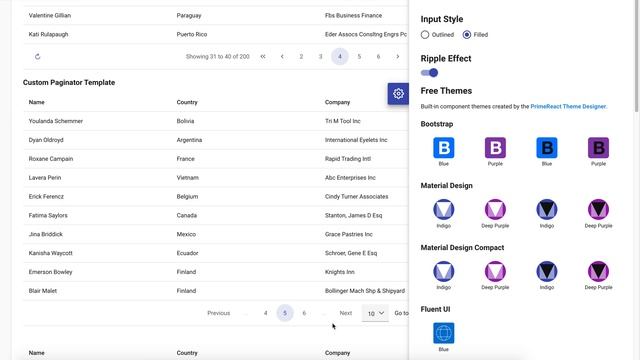Go to page 3 in first paginator
The height and width of the screenshot is (360, 640).
[x=320, y=57]
